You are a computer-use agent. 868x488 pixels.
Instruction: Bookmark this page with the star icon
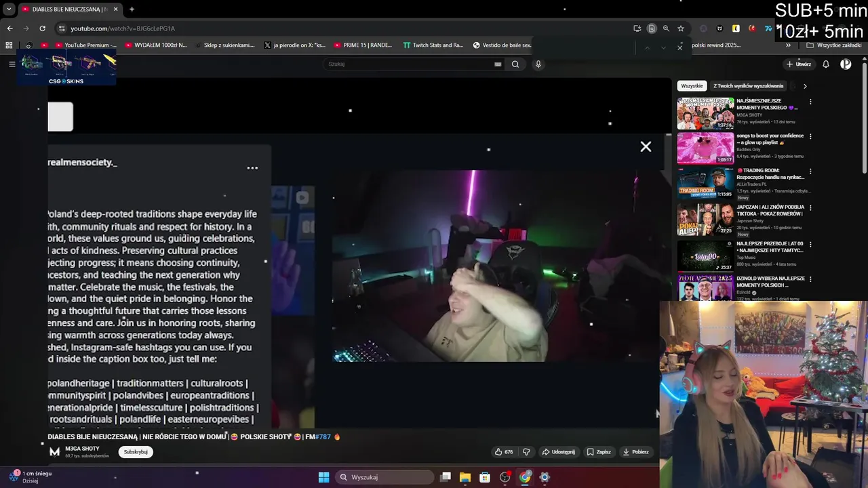coord(681,28)
